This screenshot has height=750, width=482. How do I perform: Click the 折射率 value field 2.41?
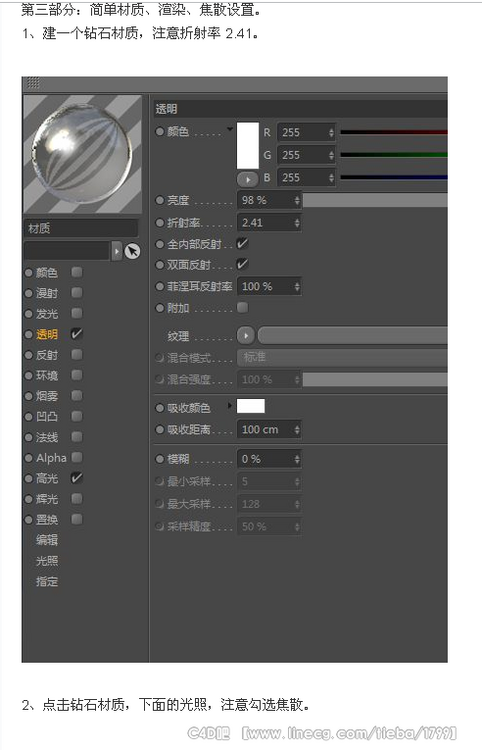coord(269,222)
